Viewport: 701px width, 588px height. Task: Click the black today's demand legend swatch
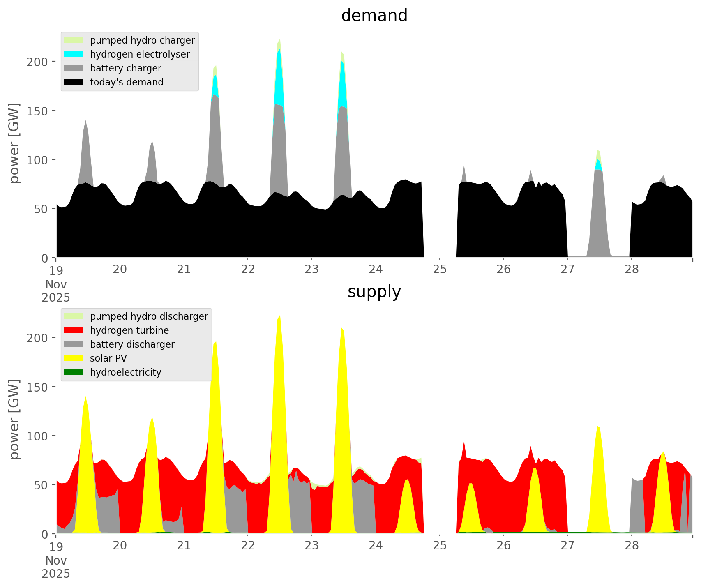(74, 82)
